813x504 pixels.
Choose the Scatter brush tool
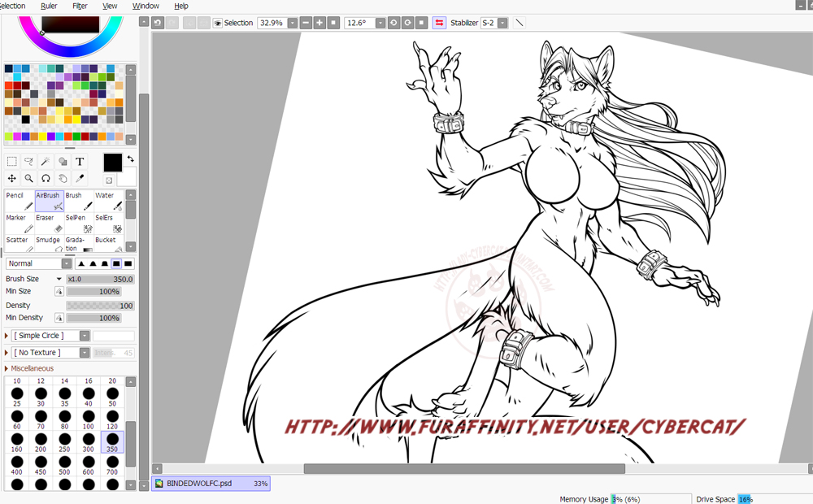pos(20,244)
